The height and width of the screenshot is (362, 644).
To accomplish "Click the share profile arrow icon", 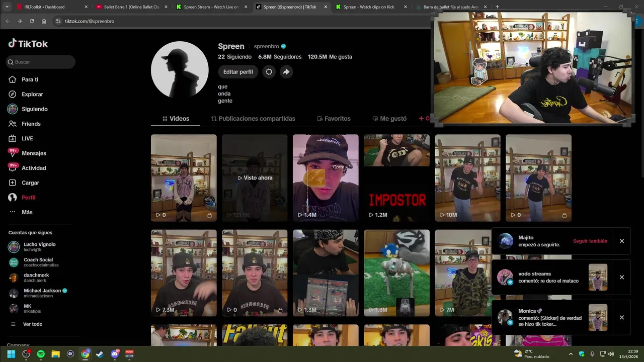I will 286,72.
